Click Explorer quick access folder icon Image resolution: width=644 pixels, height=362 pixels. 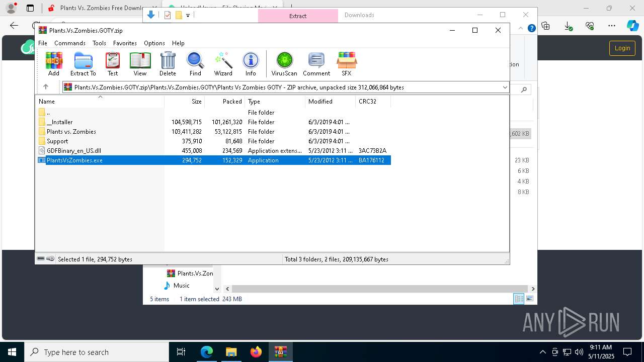click(x=179, y=15)
